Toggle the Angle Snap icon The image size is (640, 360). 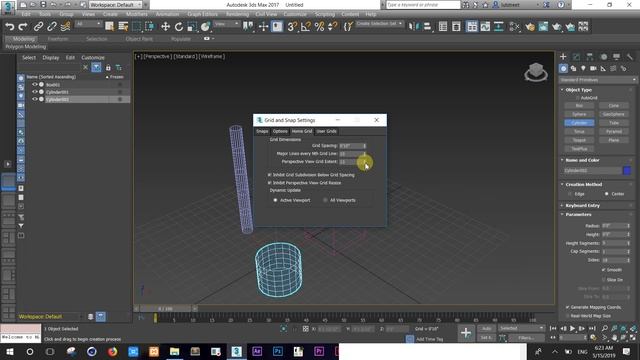pyautogui.click(x=306, y=27)
